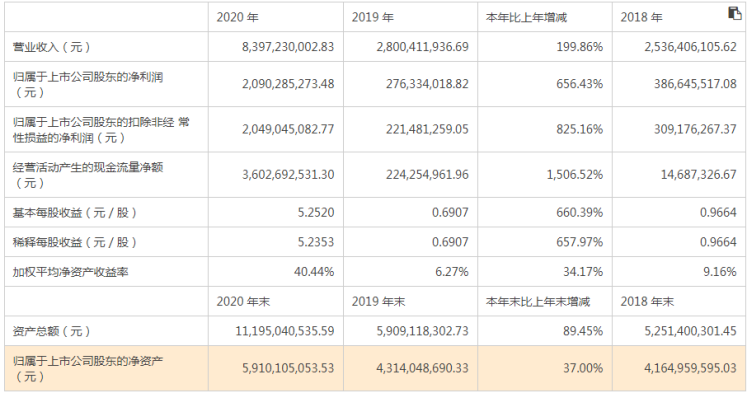The height and width of the screenshot is (393, 747).
Task: Select the 本年末比上年末增减 header cell
Action: click(537, 302)
